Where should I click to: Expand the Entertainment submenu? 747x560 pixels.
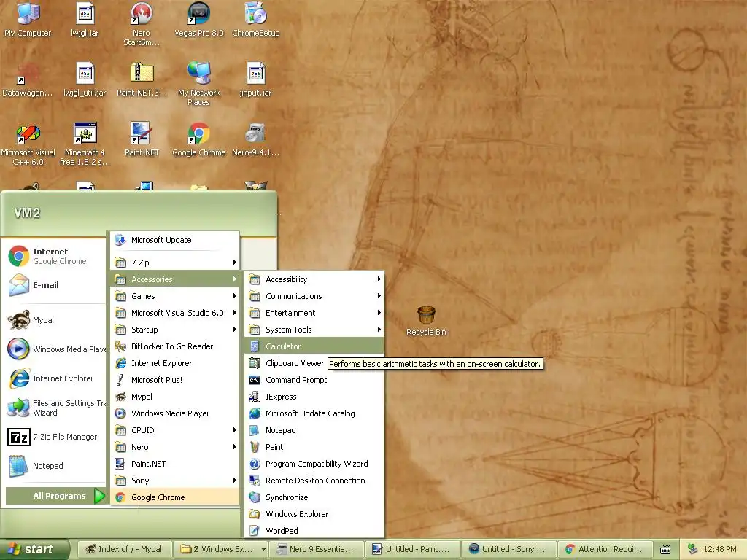(314, 313)
